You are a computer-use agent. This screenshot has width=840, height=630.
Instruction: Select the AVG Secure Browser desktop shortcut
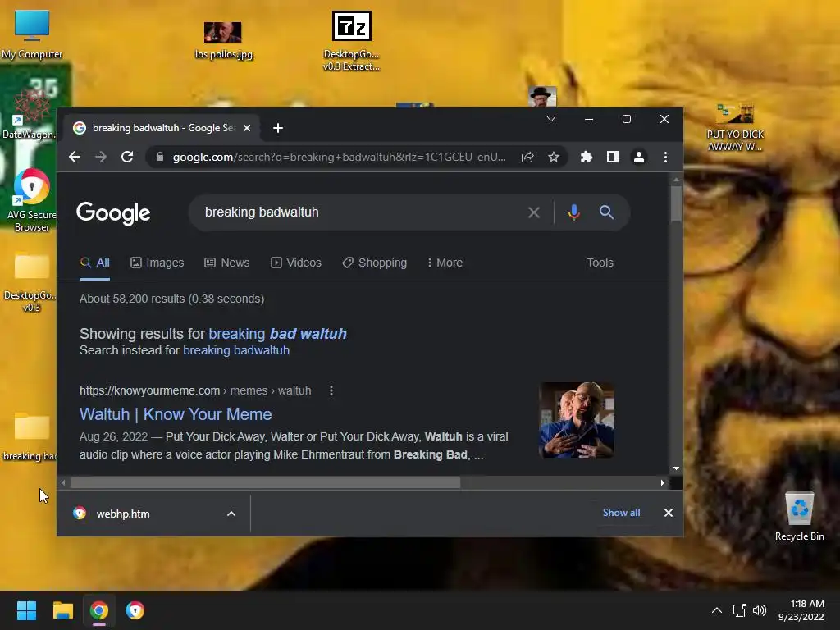(x=32, y=200)
